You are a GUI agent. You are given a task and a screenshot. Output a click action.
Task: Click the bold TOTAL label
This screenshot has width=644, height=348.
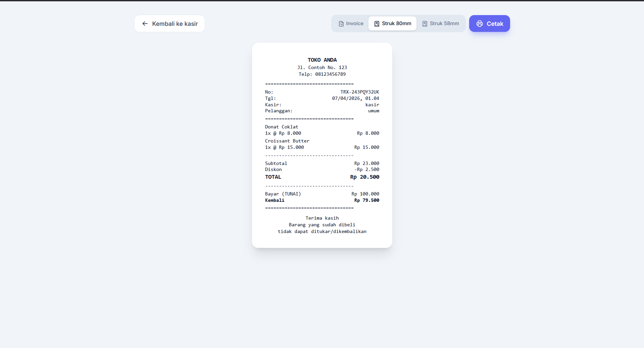pyautogui.click(x=273, y=177)
